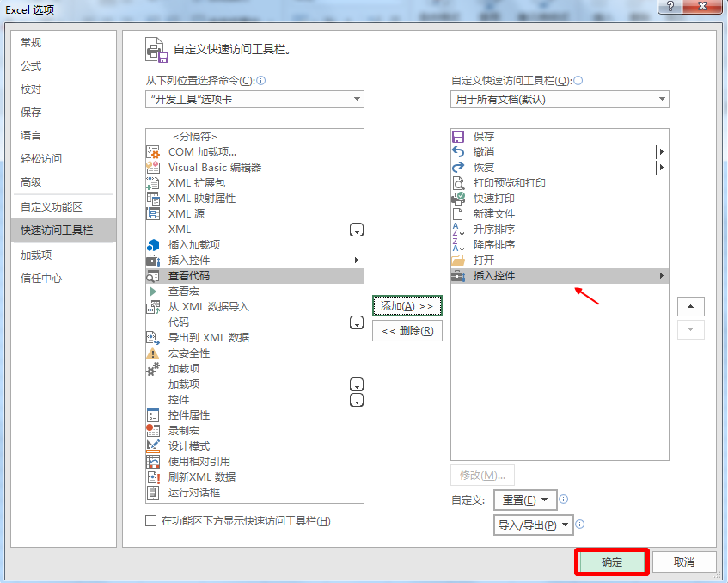Move selected item up with arrow button
This screenshot has width=728, height=583.
point(690,307)
